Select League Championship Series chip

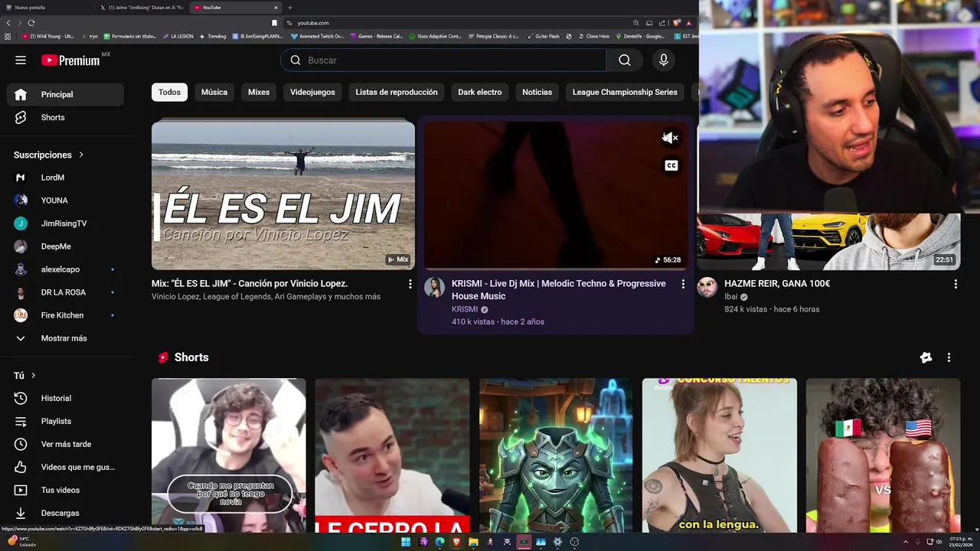[x=625, y=92]
